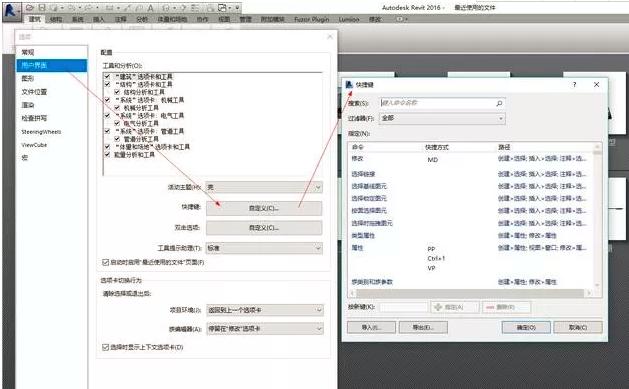Open the 建筑 ribbon tab

coord(35,19)
